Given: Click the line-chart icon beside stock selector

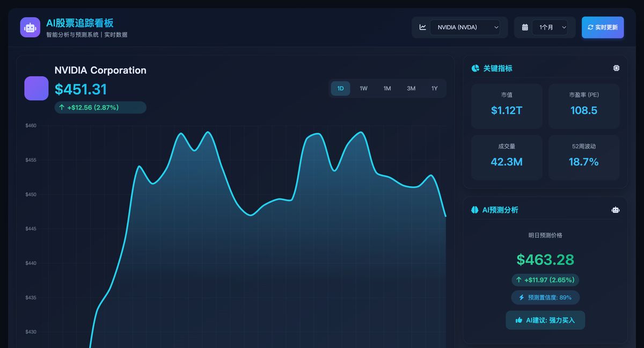Looking at the screenshot, I should pyautogui.click(x=423, y=26).
